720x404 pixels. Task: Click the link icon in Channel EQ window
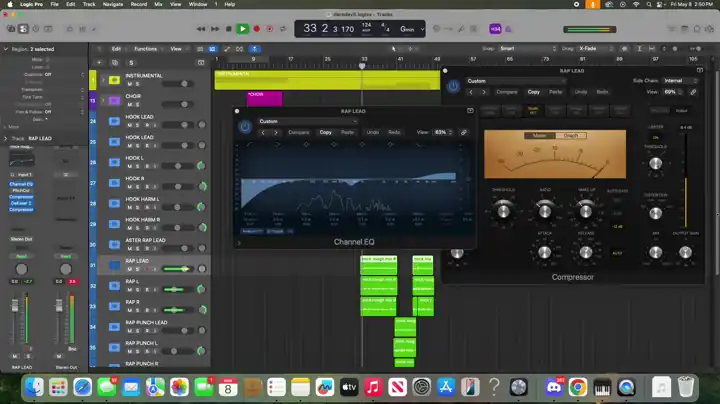(464, 132)
